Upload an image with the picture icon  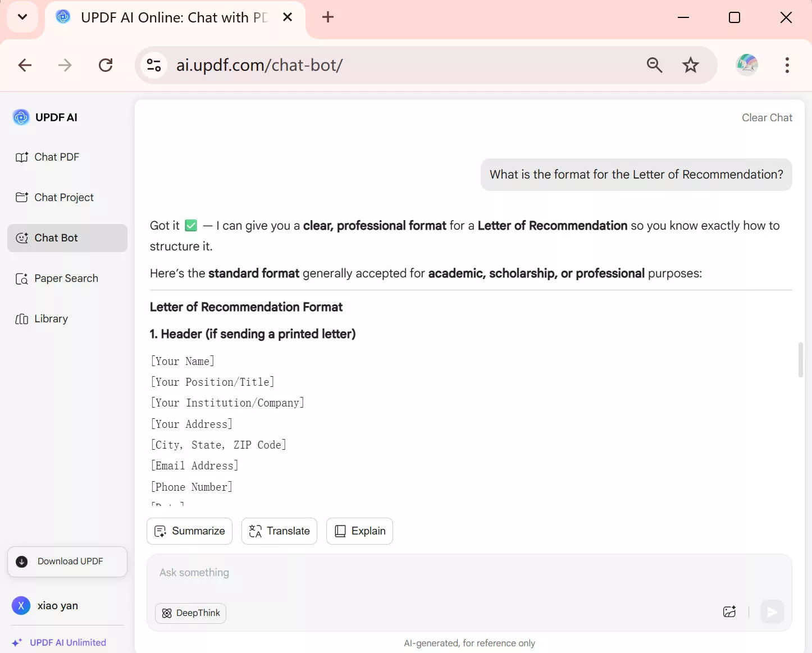point(729,612)
